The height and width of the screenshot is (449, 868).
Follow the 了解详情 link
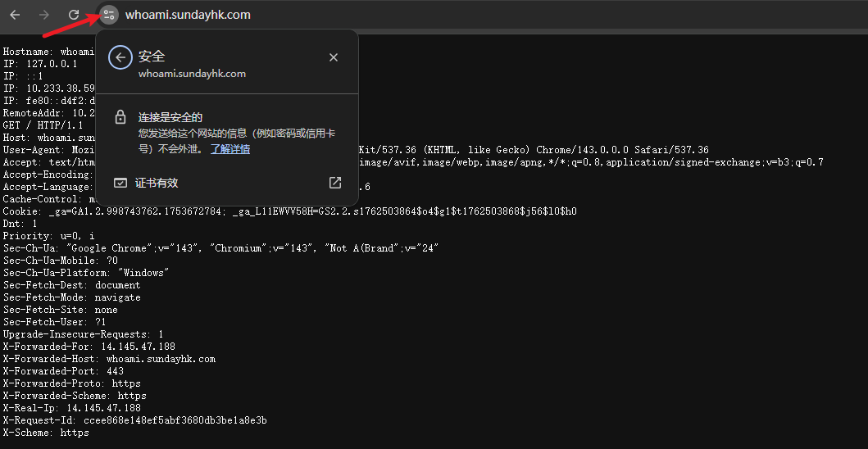(x=230, y=149)
